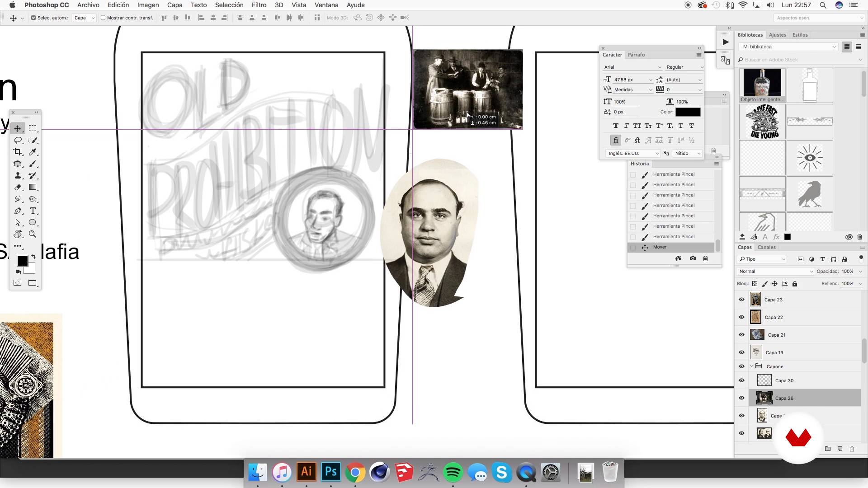The width and height of the screenshot is (868, 488).
Task: Collapse the Capone layer group
Action: click(x=752, y=366)
